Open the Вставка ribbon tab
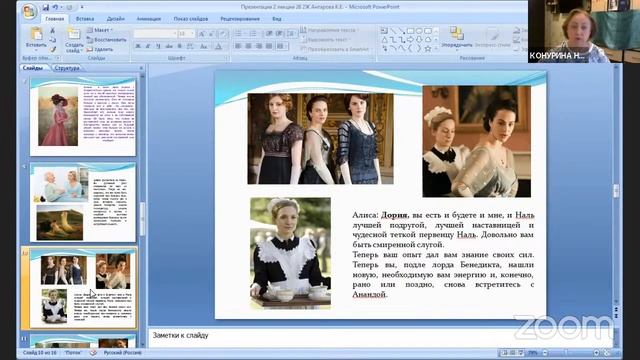The height and width of the screenshot is (360, 640). (x=85, y=19)
